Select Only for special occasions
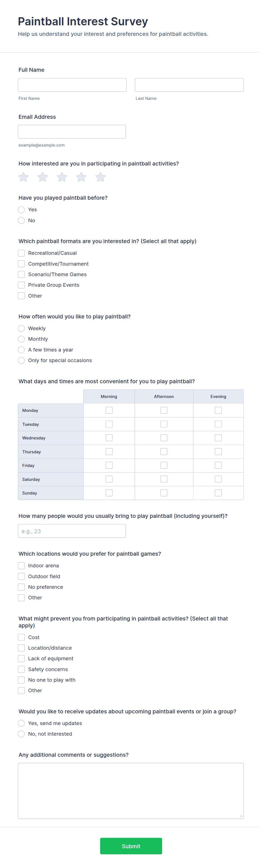259x868 pixels. 21,360
